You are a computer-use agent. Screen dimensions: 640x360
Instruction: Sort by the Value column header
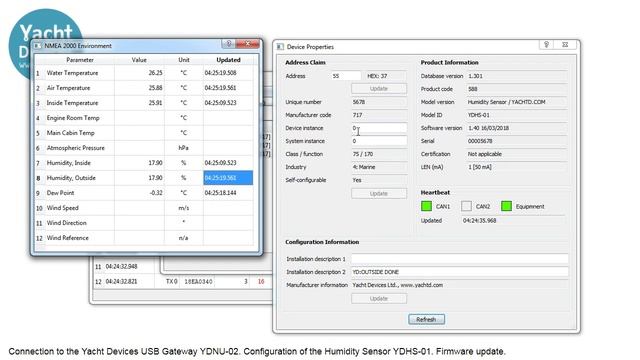coord(139,60)
